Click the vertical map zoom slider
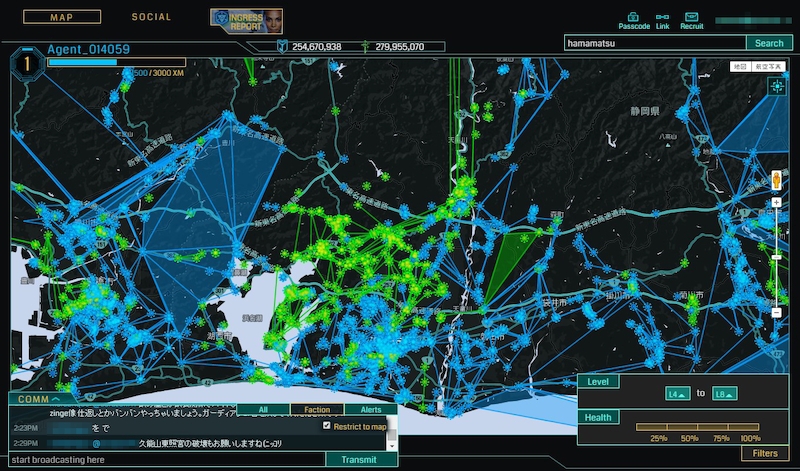800x471 pixels. point(776,257)
